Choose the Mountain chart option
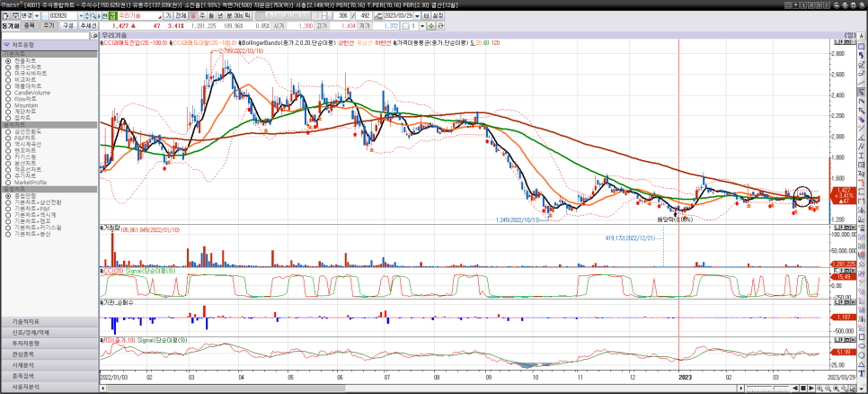 click(26, 105)
